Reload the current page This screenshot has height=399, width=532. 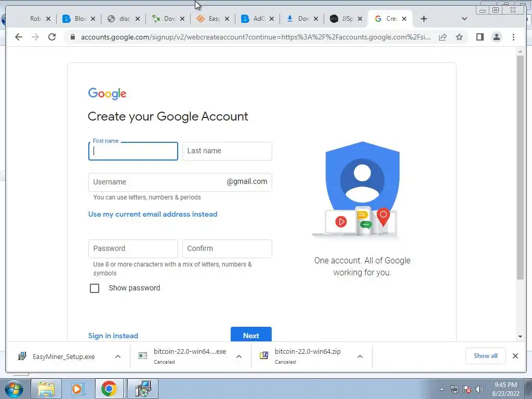52,37
